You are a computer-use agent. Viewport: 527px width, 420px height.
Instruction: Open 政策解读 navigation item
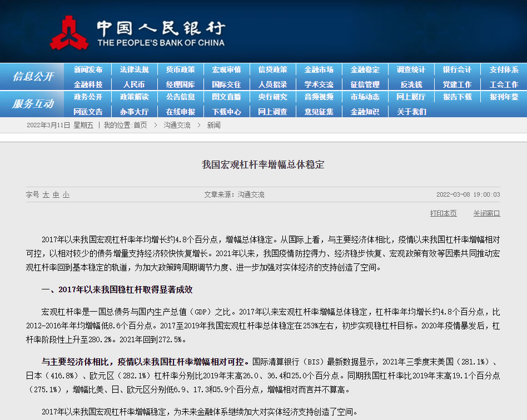(134, 97)
